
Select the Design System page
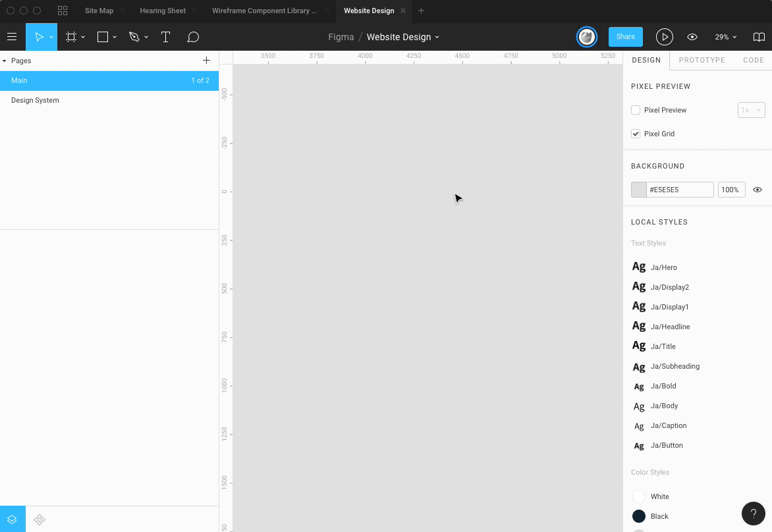pos(109,100)
